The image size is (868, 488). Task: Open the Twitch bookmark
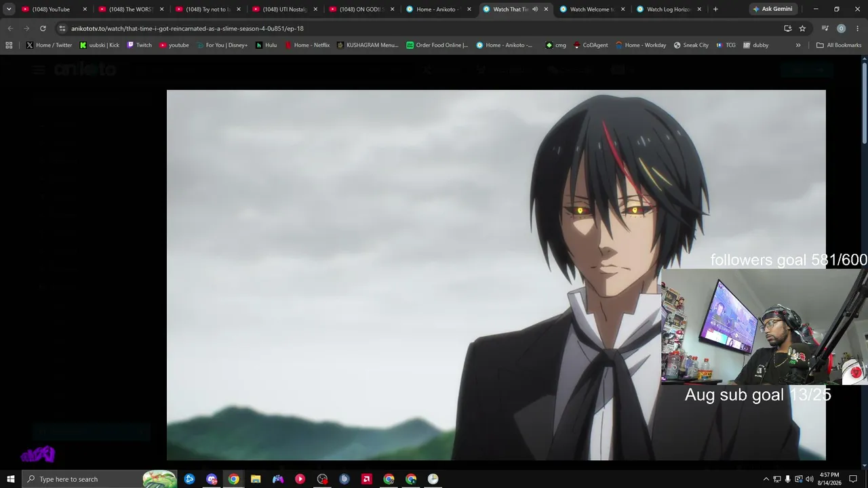point(139,45)
